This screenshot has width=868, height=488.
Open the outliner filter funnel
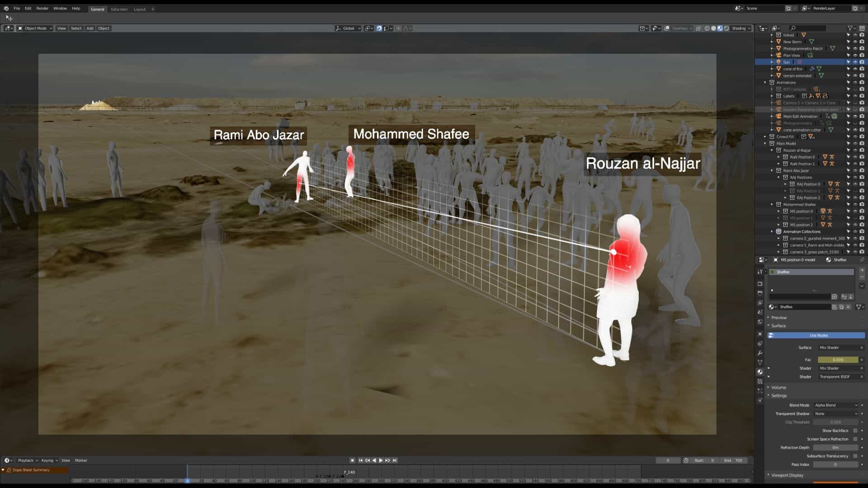pyautogui.click(x=850, y=28)
